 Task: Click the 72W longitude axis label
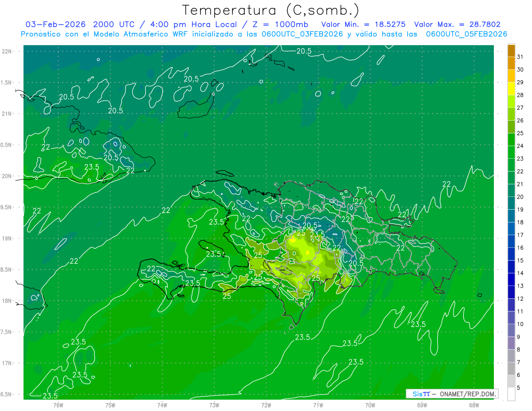pos(266,405)
